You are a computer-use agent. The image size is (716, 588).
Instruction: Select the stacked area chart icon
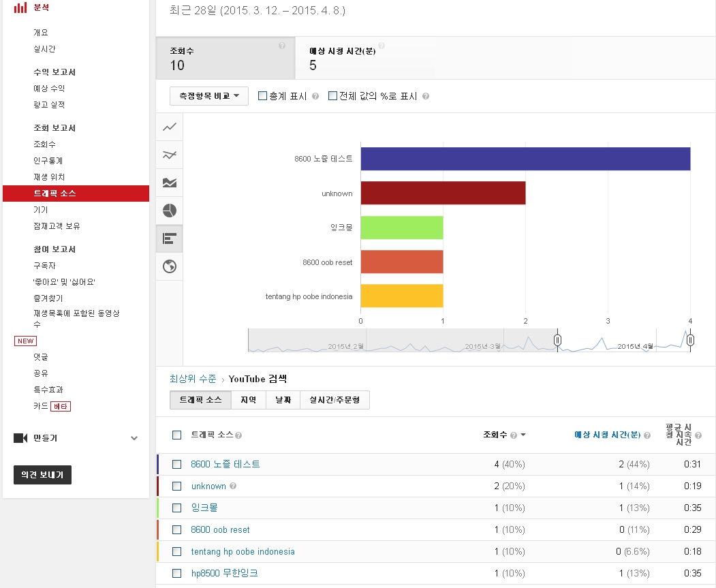(x=170, y=183)
